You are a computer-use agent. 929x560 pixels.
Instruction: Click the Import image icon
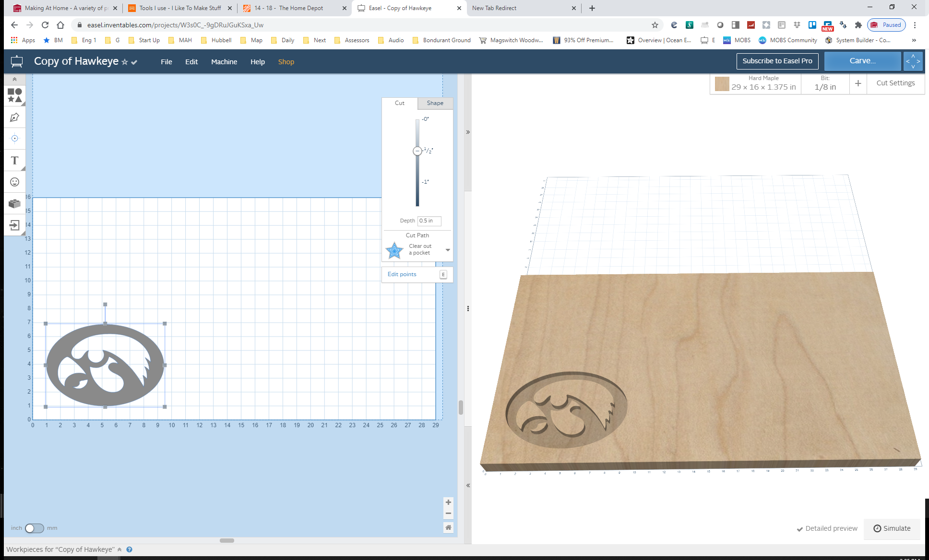point(14,225)
